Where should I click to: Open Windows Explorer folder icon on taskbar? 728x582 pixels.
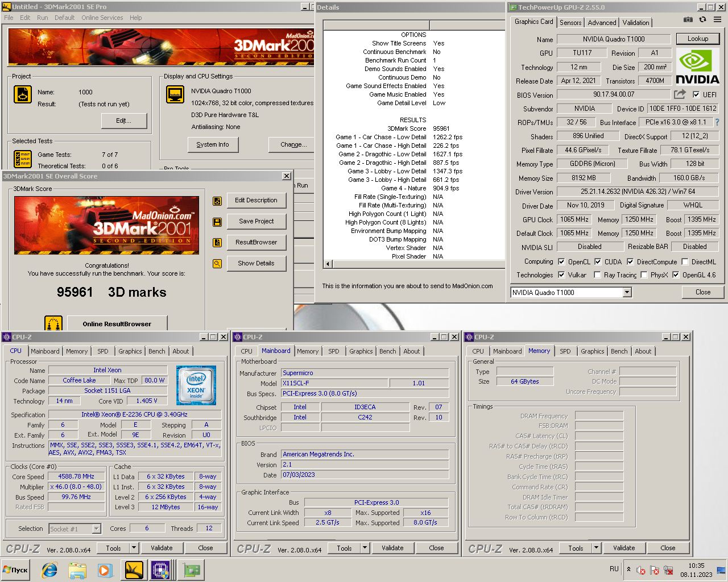77,570
